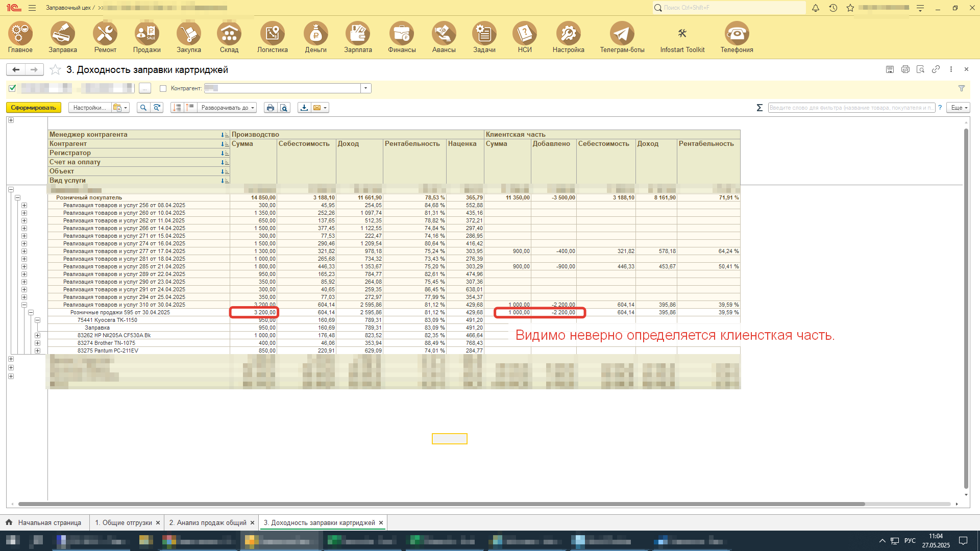
Task: Click into the report filter word field
Action: [851, 108]
